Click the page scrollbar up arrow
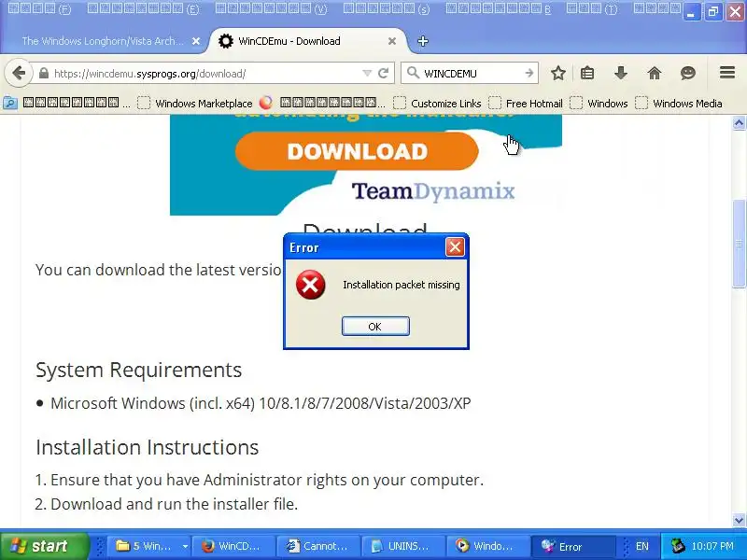747x560 pixels. point(739,123)
